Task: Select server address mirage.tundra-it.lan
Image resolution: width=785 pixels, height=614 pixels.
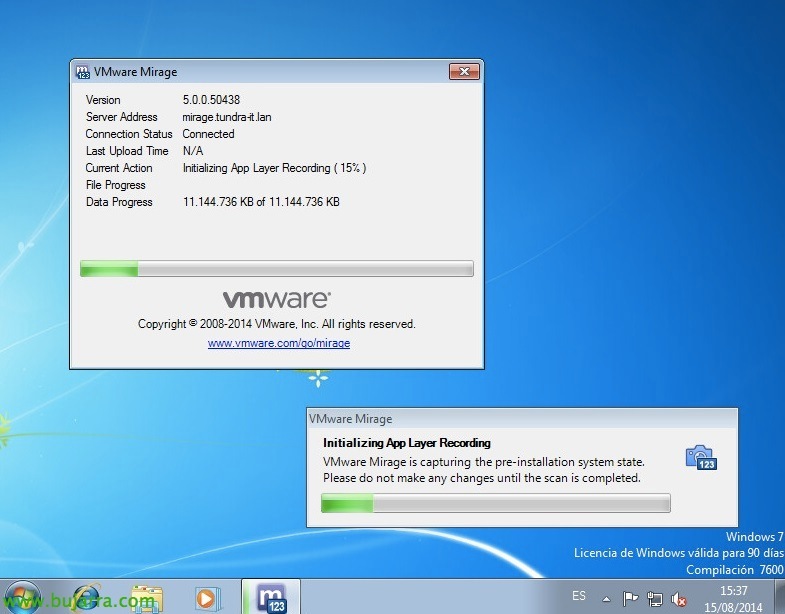Action: pos(227,117)
